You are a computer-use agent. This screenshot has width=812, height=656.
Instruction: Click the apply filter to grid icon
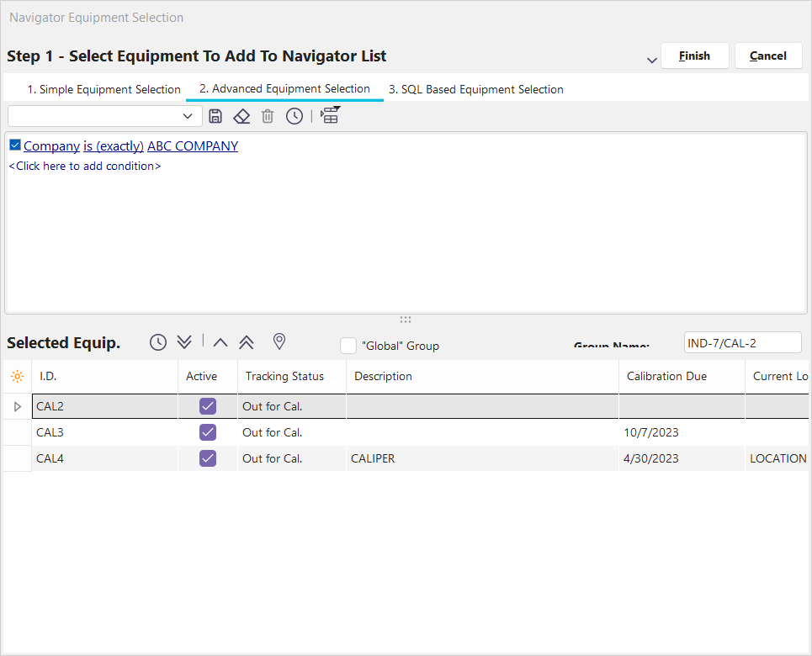(x=330, y=116)
